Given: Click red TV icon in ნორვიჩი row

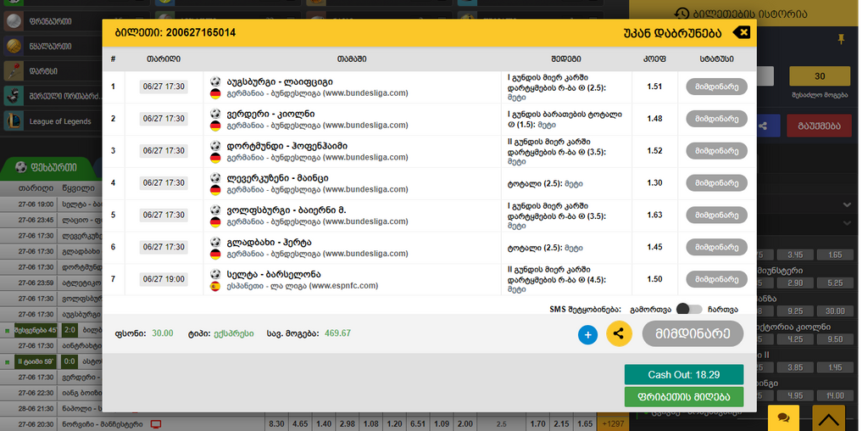Looking at the screenshot, I should click(x=156, y=424).
